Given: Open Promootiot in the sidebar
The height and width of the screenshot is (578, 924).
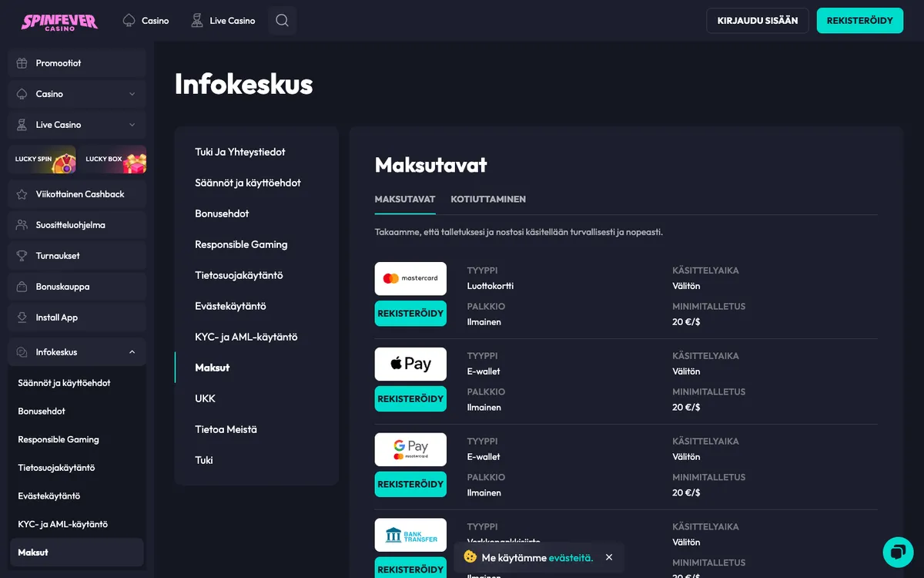Looking at the screenshot, I should tap(77, 63).
